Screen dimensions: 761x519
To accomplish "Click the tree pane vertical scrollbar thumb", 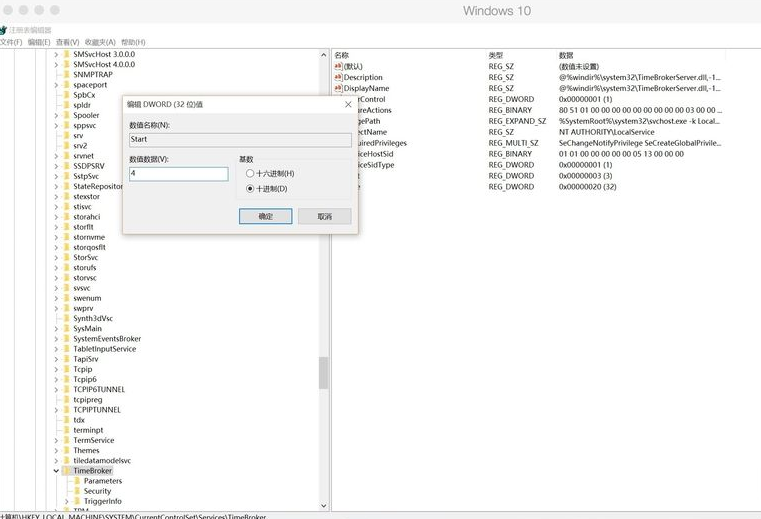I will point(323,372).
